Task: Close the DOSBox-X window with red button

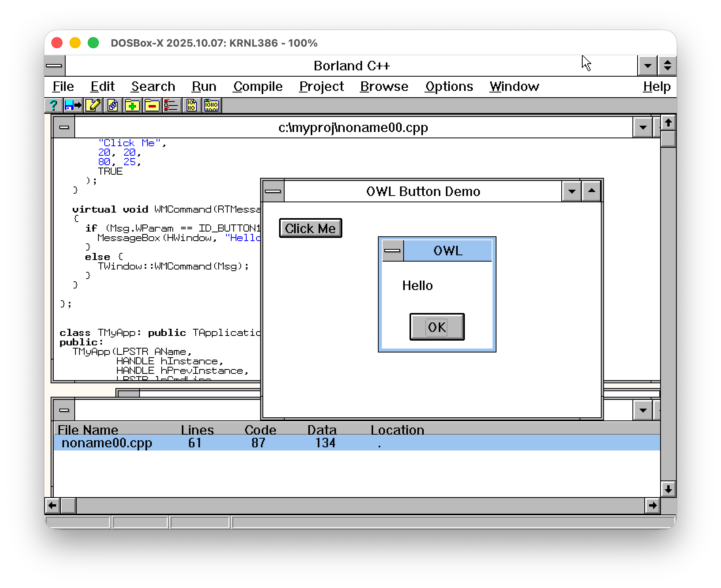Action: 57,43
